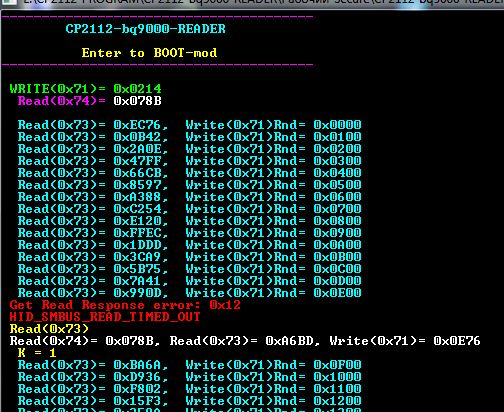This screenshot has height=412, width=504.
Task: Click the Rnd value 0x1000
Action: pos(337,377)
